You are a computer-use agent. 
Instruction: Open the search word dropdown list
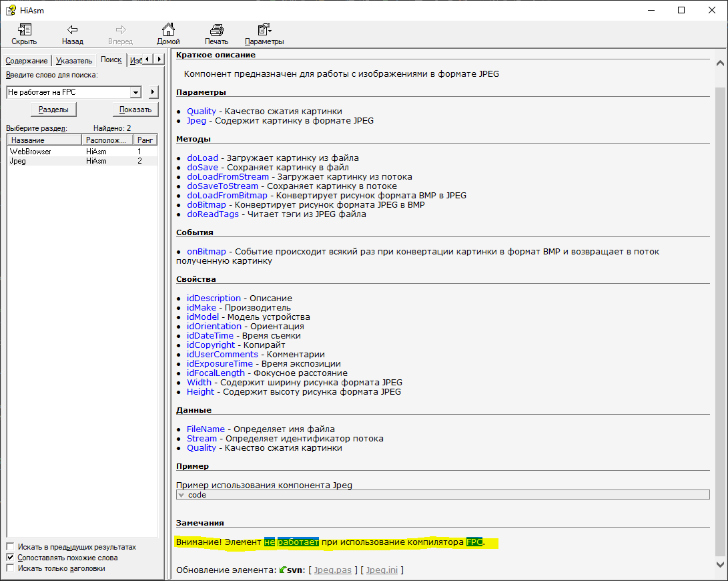[x=136, y=92]
